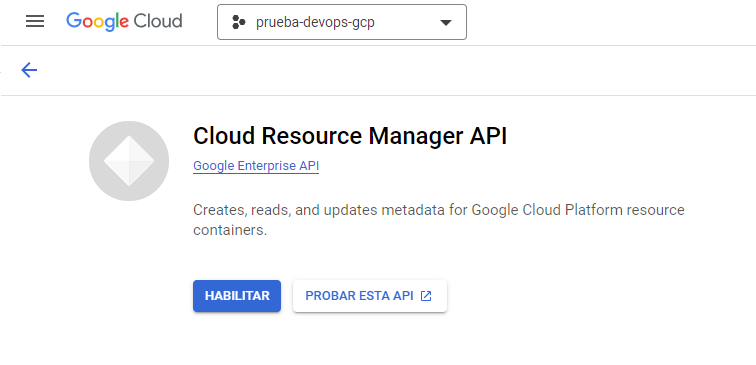Viewport: 756px width, 365px height.
Task: Open the hamburger navigation menu
Action: point(35,21)
